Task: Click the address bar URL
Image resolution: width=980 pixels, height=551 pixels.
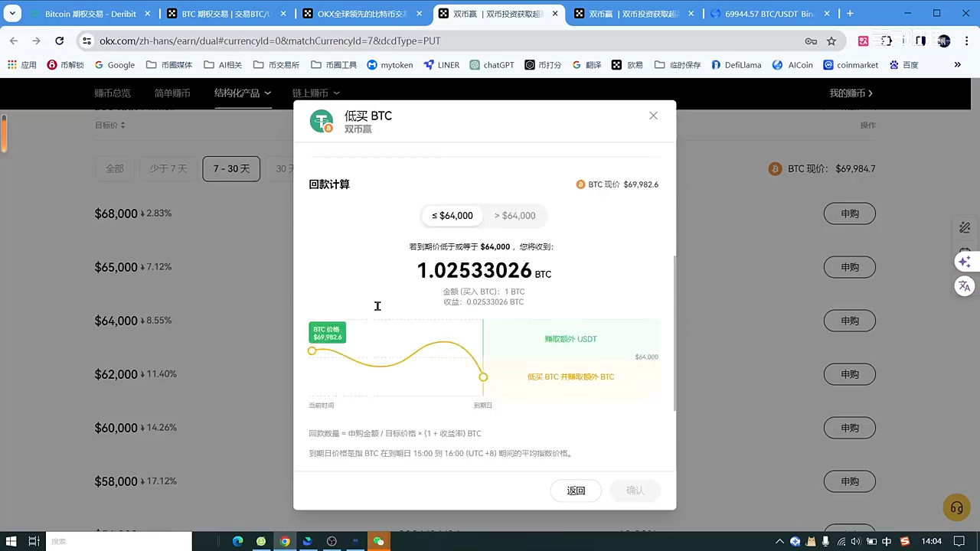Action: click(270, 41)
